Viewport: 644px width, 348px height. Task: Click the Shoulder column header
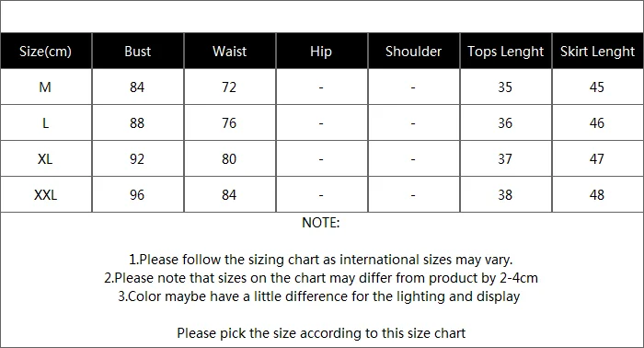tap(414, 52)
